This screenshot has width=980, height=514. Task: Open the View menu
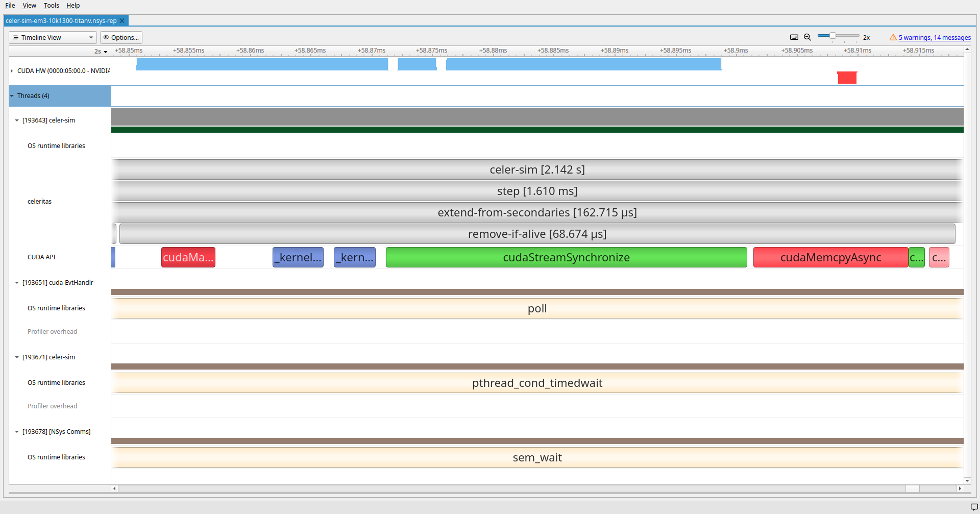point(29,6)
